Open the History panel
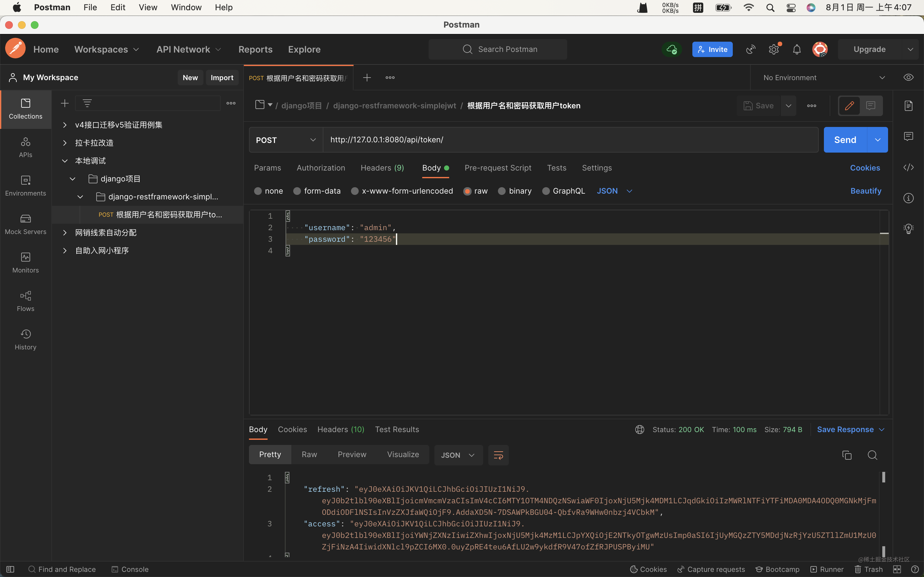 click(25, 339)
